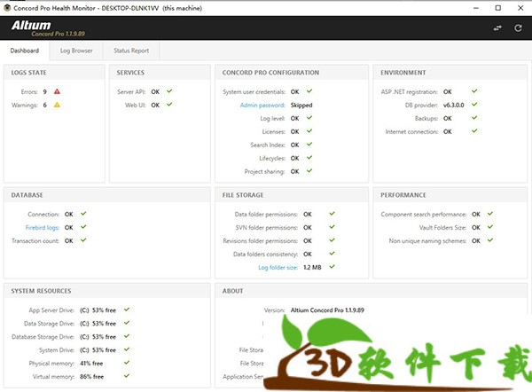Image resolution: width=532 pixels, height=392 pixels.
Task: Click the Log folder size link
Action: 278,268
